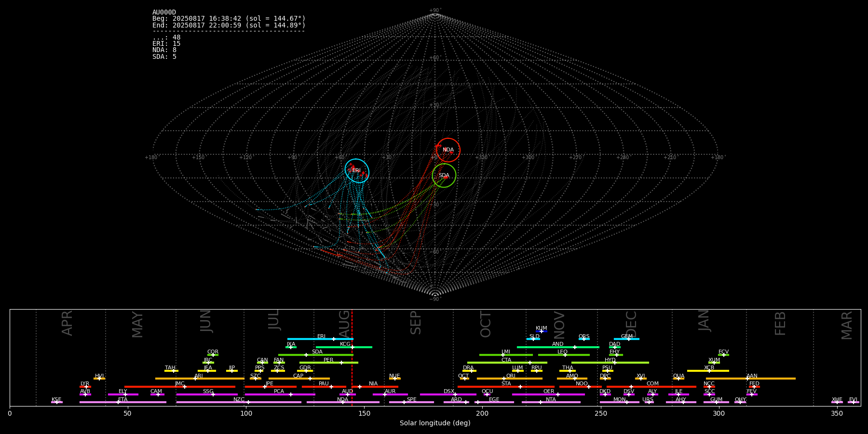This screenshot has width=868, height=434.
Task: Click the purple SSG shower bar
Action: coord(207,394)
